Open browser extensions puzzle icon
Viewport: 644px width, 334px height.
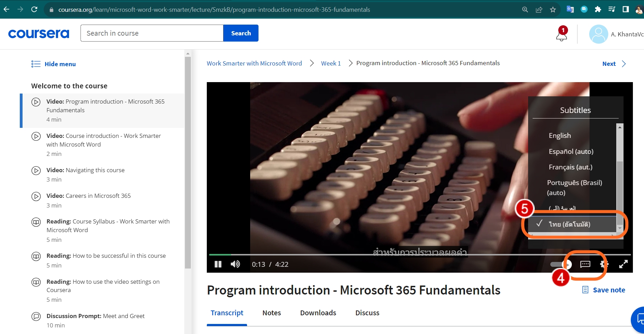(x=598, y=9)
